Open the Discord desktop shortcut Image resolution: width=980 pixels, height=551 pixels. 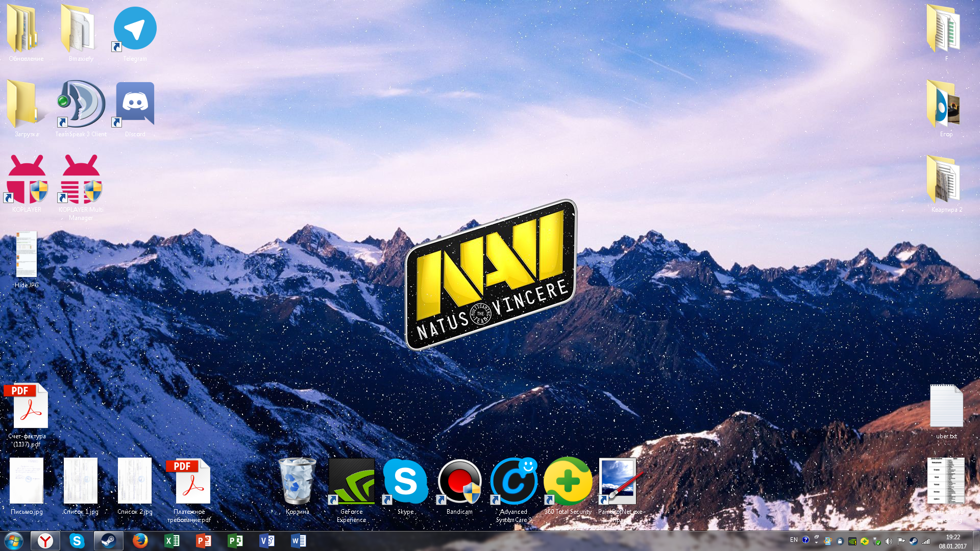(135, 109)
